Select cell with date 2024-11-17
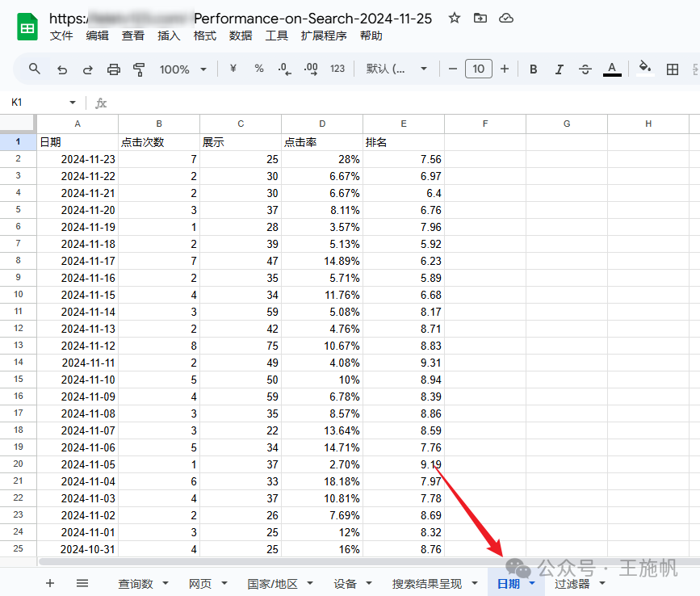The image size is (700, 596). (x=78, y=261)
